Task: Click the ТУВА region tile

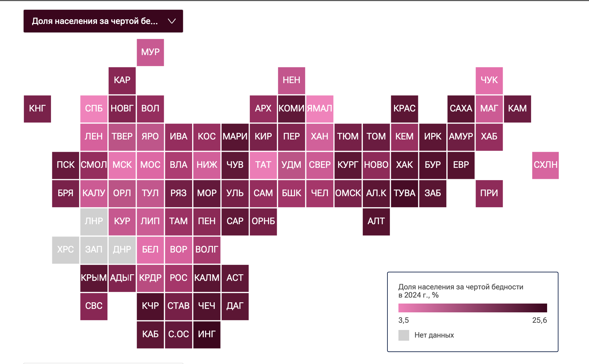Action: pos(404,193)
